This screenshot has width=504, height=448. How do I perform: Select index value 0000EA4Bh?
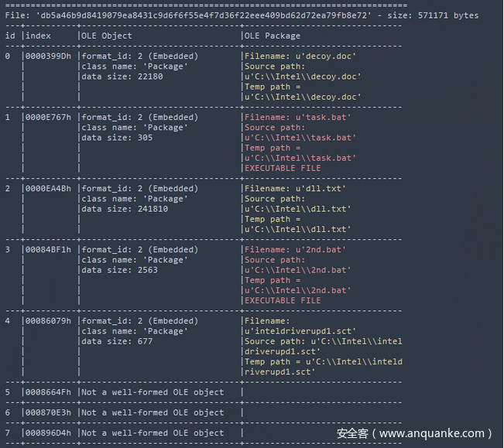click(48, 189)
